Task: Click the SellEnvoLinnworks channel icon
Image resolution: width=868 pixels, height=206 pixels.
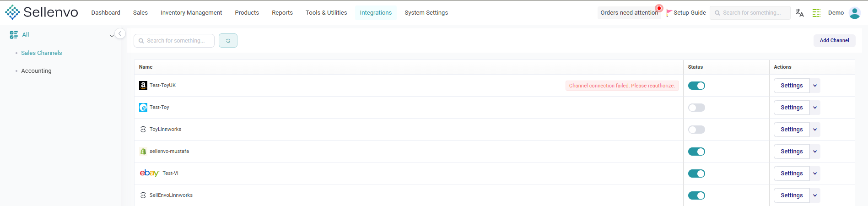Action: tap(143, 195)
